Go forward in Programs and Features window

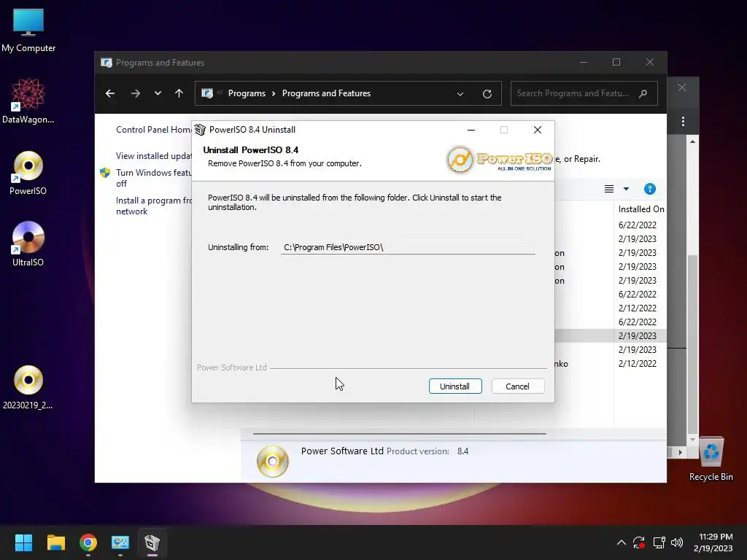click(135, 93)
